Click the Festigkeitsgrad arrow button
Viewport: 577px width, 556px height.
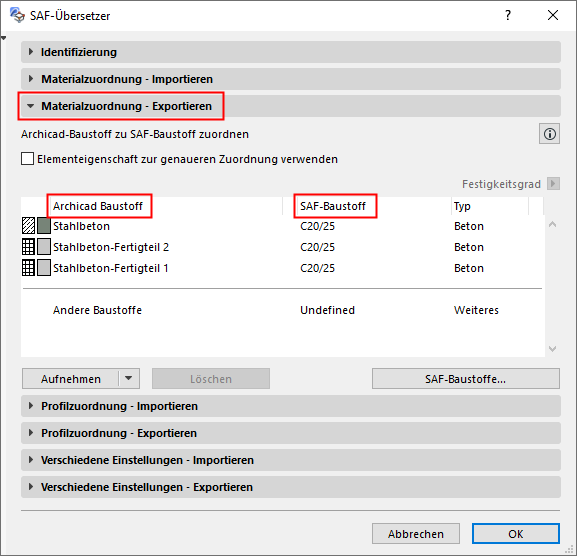click(x=553, y=184)
